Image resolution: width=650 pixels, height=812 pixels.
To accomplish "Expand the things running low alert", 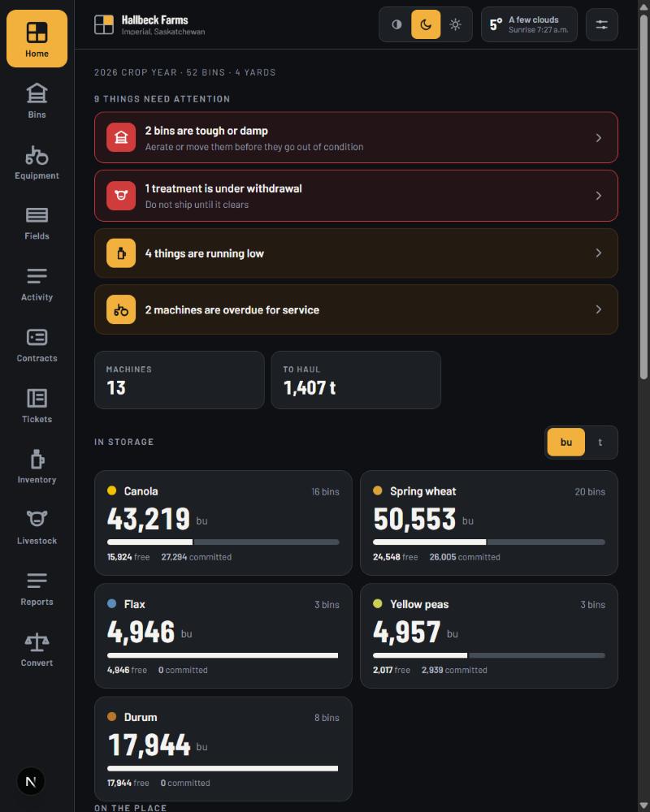I will click(x=356, y=253).
